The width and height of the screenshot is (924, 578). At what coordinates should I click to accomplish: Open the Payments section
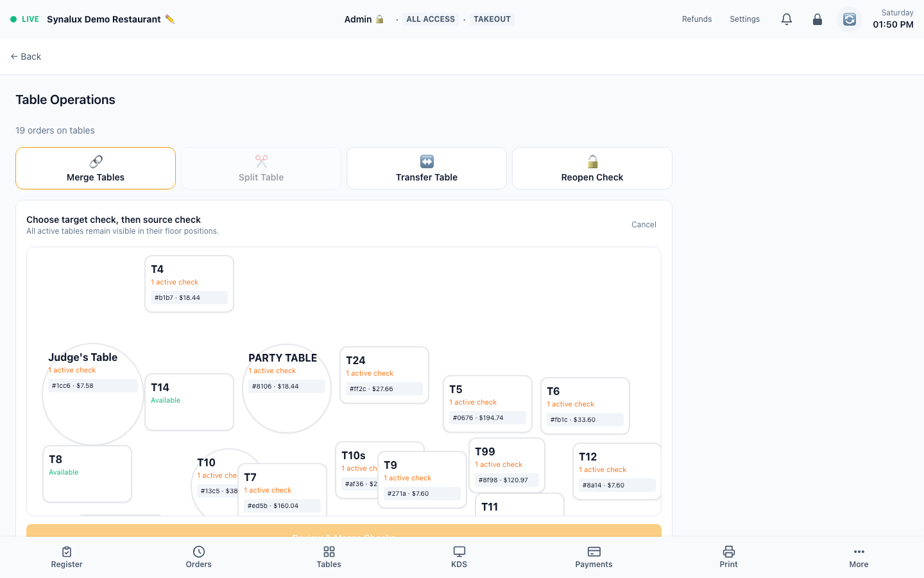[594, 557]
